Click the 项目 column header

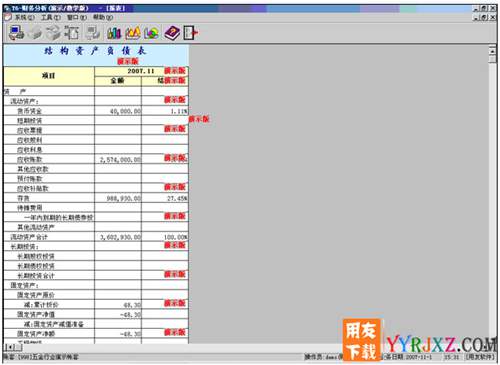tap(49, 76)
